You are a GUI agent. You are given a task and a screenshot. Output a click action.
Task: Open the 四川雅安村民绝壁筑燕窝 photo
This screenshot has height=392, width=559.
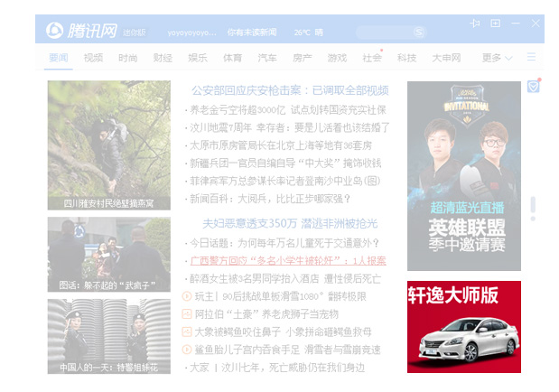[x=108, y=145]
